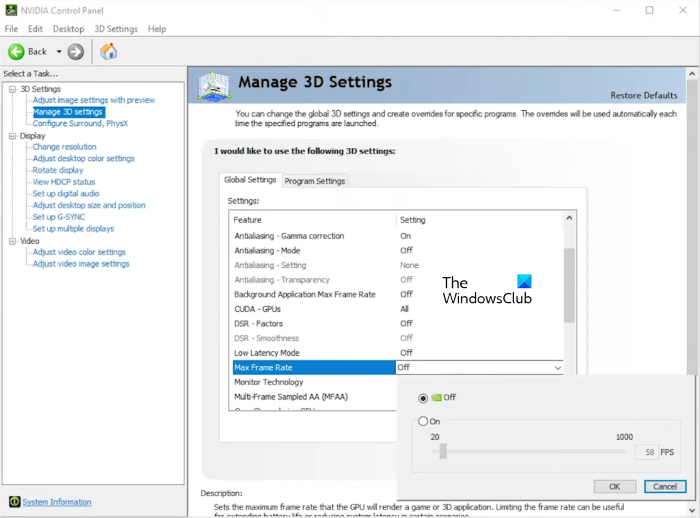Click the Home icon in toolbar
The image size is (700, 518).
click(x=108, y=51)
